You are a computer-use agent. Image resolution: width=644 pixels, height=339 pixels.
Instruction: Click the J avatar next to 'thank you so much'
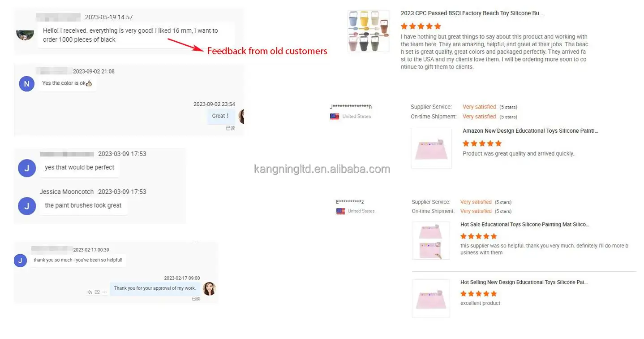[x=20, y=261]
